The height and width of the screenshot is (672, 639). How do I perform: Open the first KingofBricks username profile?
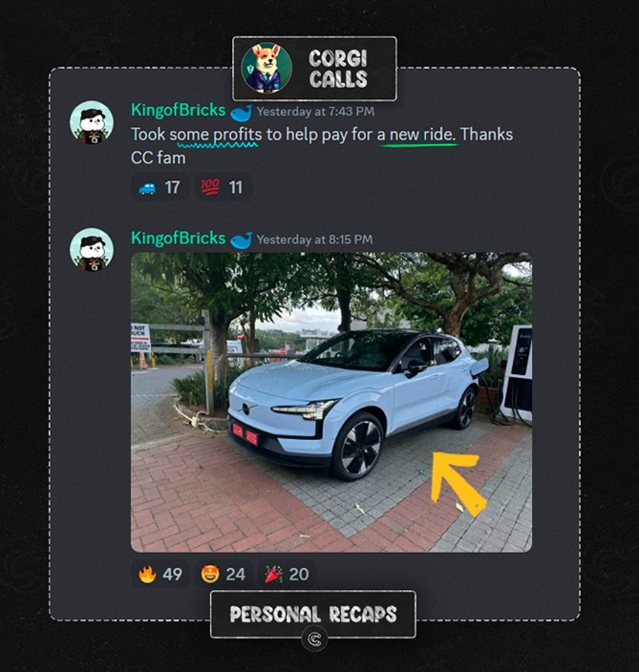178,111
